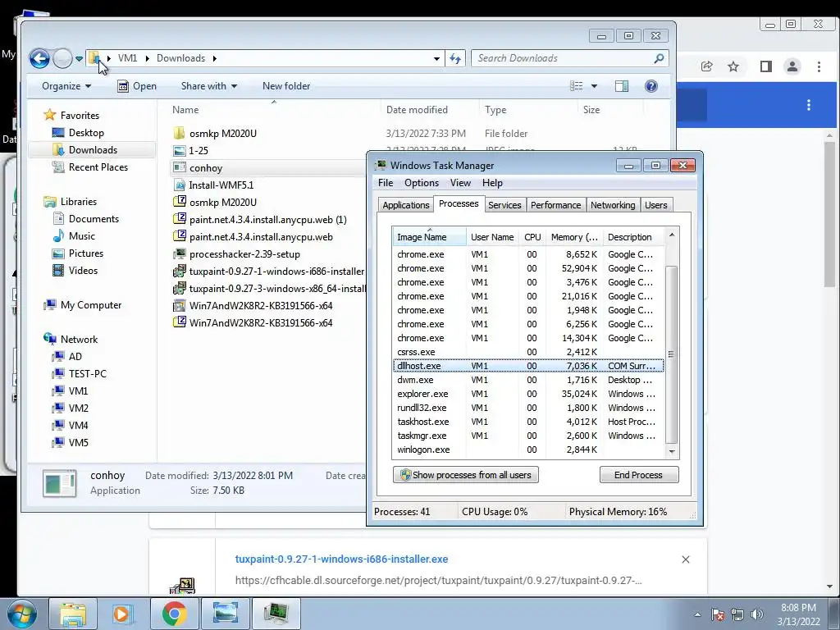
Task: Open Chrome from the taskbar
Action: tap(174, 614)
